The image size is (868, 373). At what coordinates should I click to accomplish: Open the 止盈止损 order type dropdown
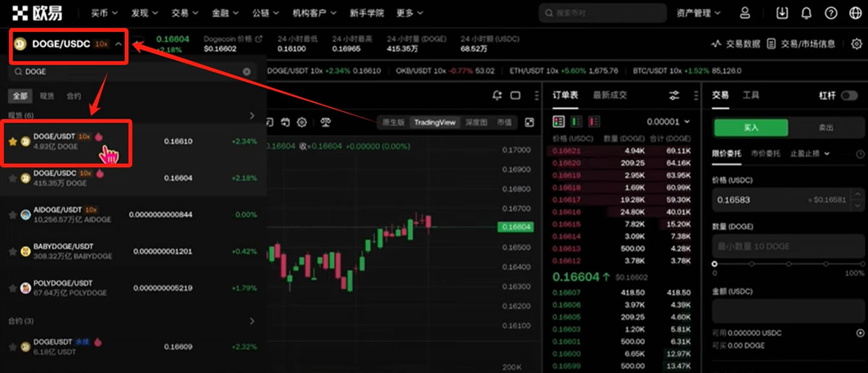(810, 154)
